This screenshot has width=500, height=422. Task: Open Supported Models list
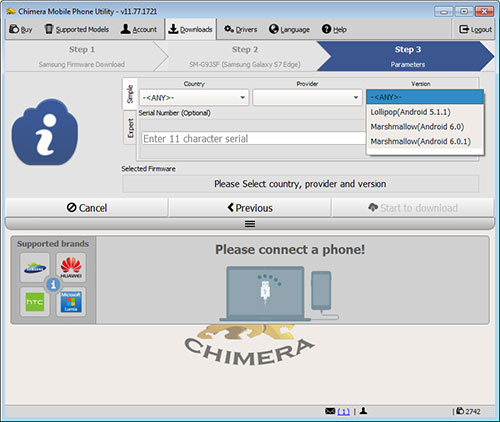click(x=77, y=29)
